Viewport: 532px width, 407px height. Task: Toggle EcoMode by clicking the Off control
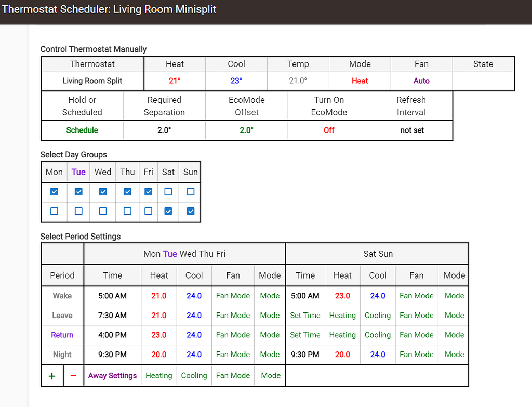click(x=329, y=130)
